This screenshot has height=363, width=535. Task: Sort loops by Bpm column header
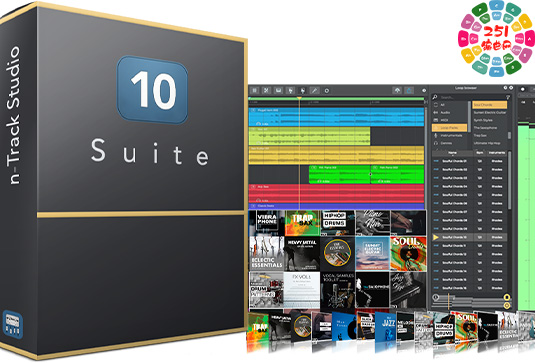(480, 153)
